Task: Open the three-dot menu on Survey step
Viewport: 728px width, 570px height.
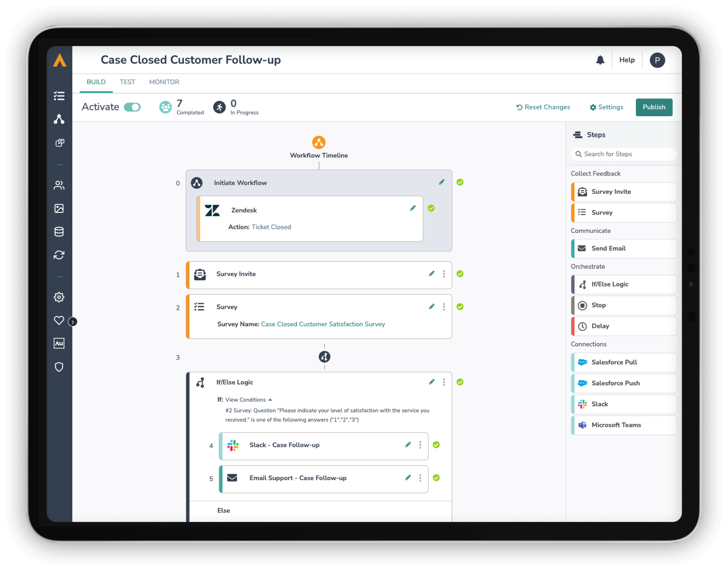Action: (444, 307)
